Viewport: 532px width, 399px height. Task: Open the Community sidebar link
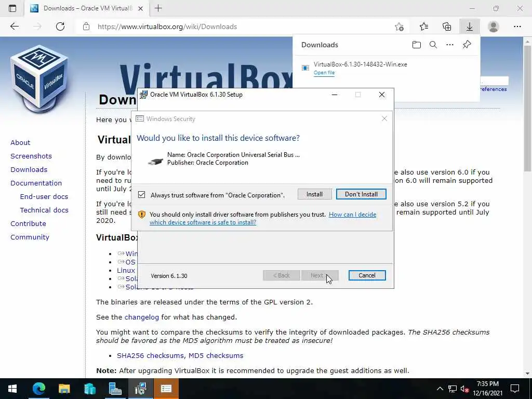point(30,237)
